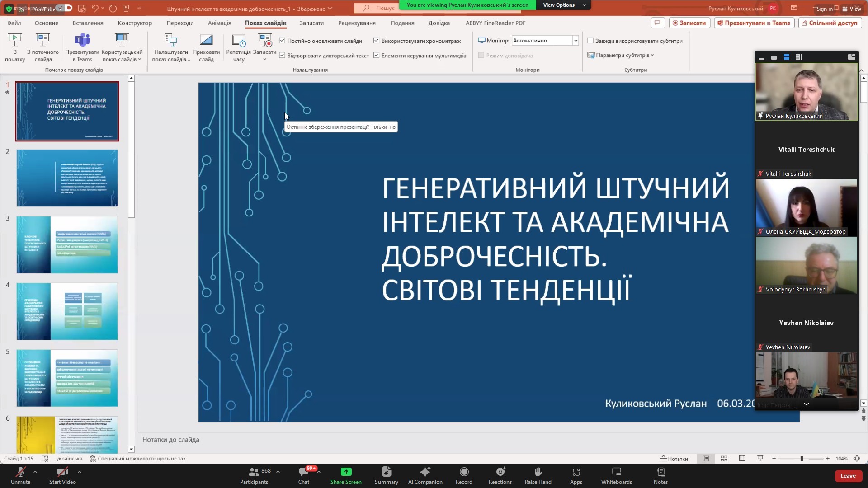Click the red Leave button
Image resolution: width=868 pixels, height=488 pixels.
[848, 475]
